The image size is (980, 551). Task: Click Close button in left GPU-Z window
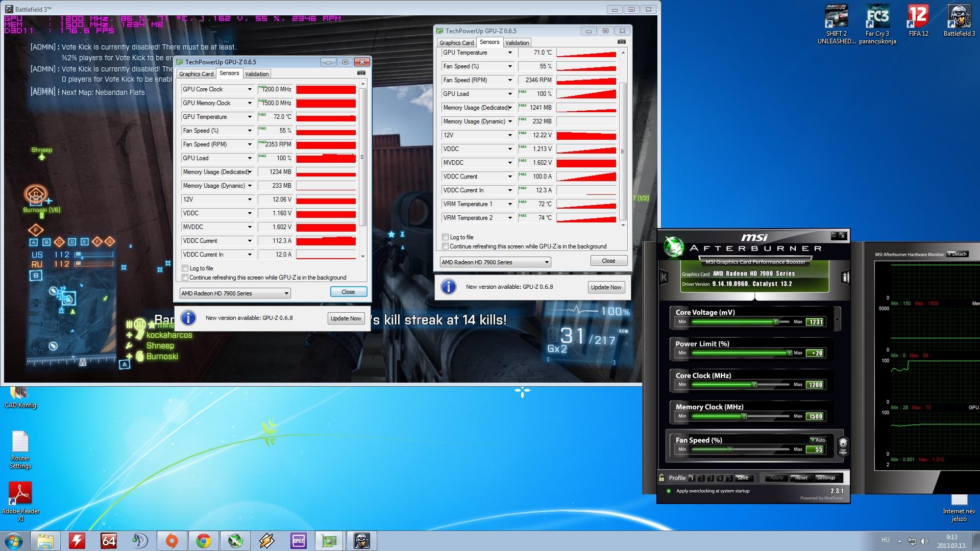(348, 292)
